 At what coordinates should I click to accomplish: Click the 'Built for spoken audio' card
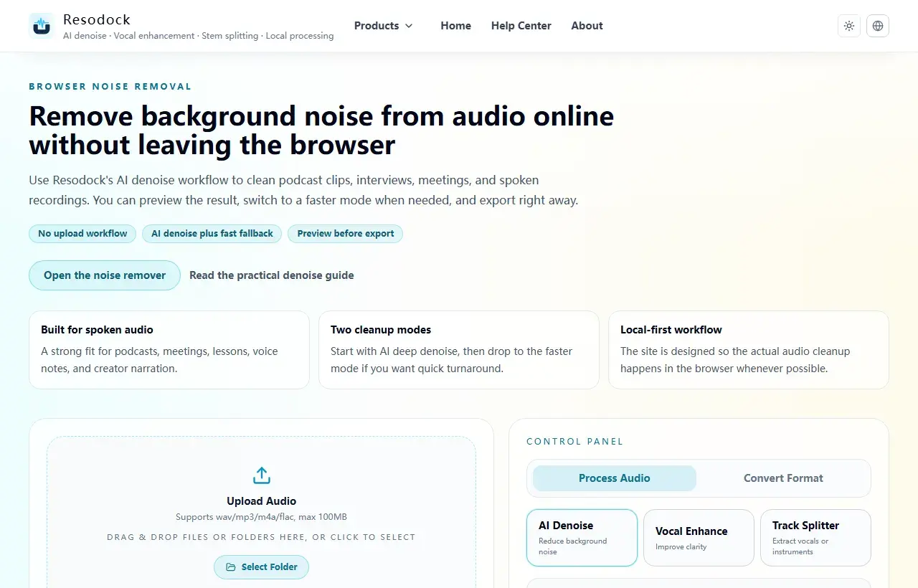pyautogui.click(x=169, y=350)
